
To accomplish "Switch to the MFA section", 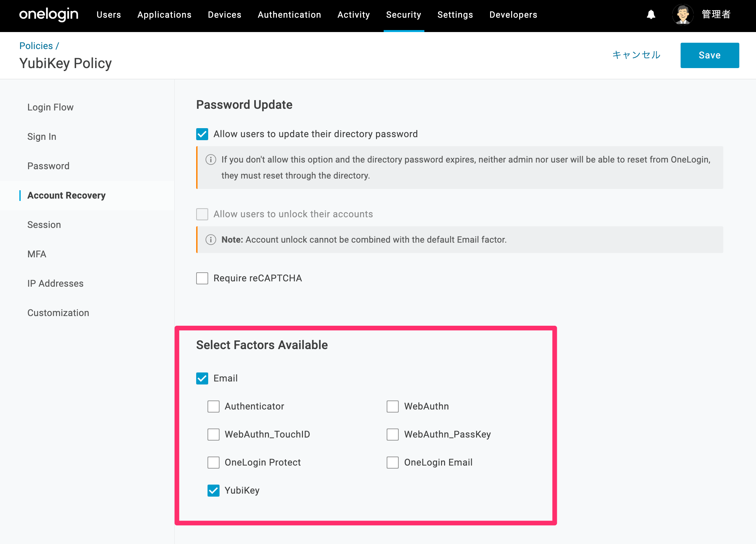I will click(37, 254).
